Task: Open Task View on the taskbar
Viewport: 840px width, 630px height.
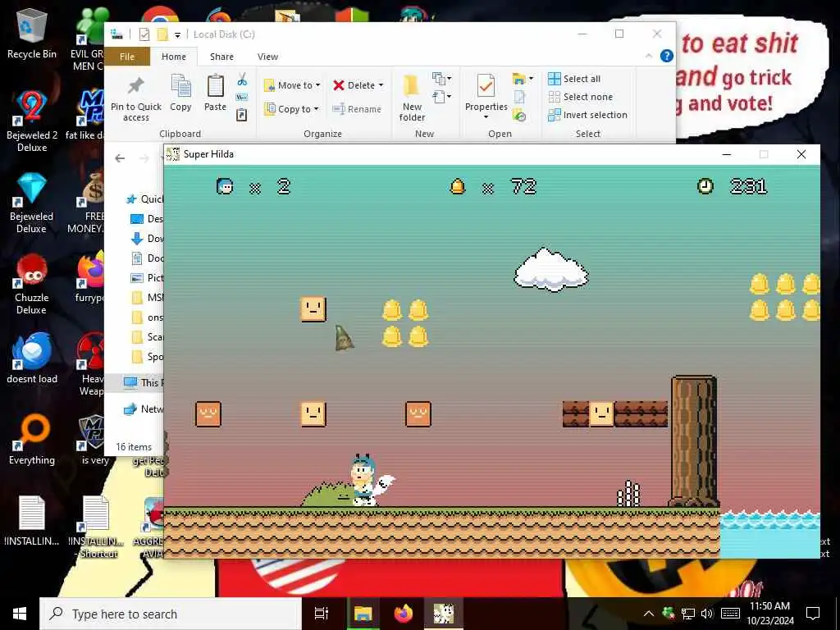Action: [x=322, y=614]
